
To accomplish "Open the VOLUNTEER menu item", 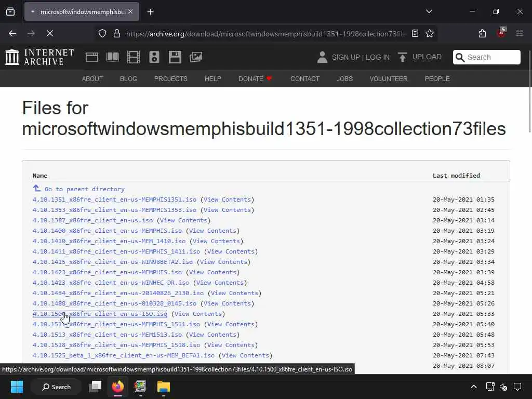I will pyautogui.click(x=389, y=79).
